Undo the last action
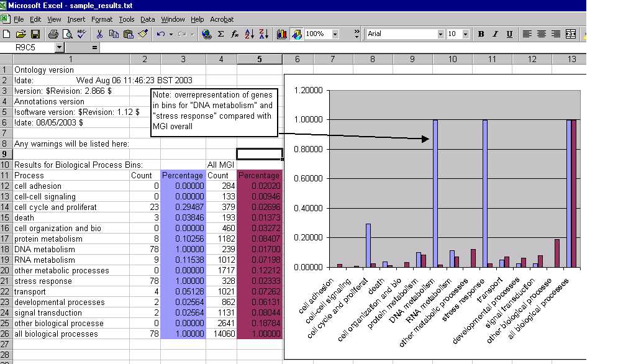Image resolution: width=636 pixels, height=364 pixels. (x=161, y=34)
